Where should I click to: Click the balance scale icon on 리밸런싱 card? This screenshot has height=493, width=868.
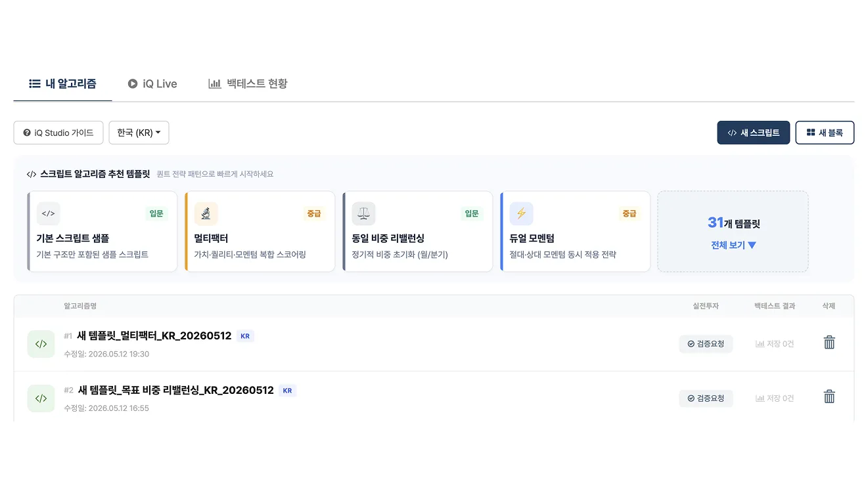pos(363,213)
